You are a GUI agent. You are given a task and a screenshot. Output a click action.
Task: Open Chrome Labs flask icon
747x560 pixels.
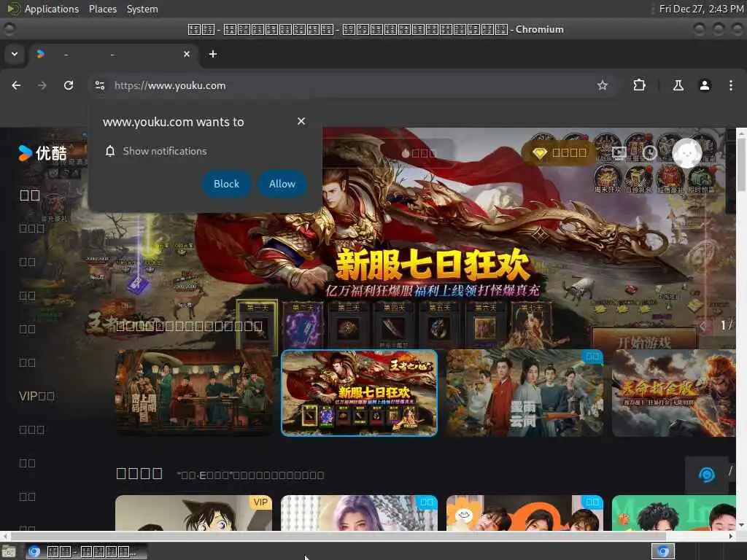[x=678, y=85]
